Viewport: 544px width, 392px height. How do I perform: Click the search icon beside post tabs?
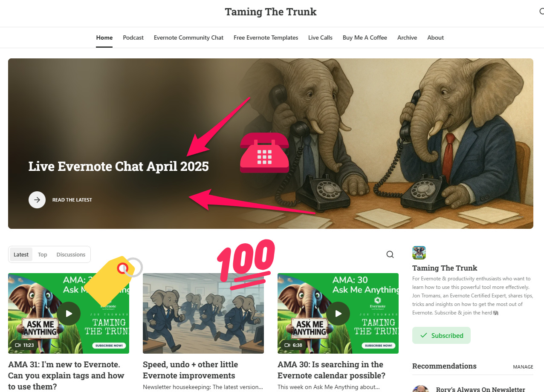click(390, 254)
